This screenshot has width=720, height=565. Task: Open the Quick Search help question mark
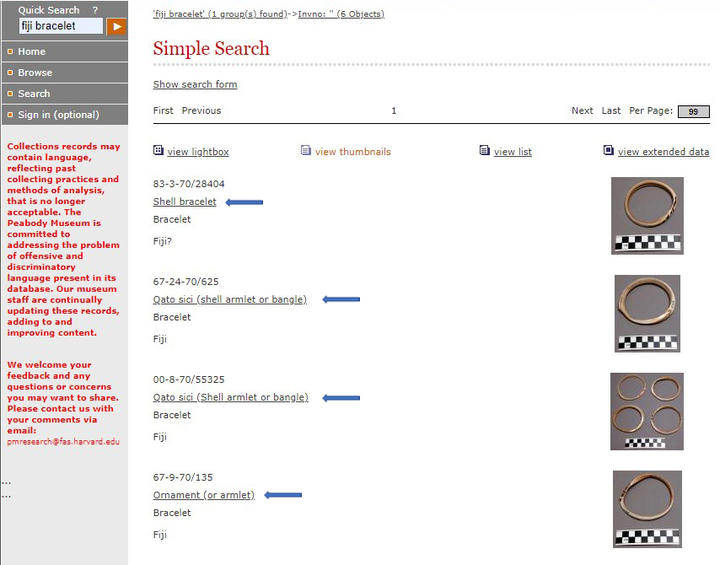click(x=95, y=10)
